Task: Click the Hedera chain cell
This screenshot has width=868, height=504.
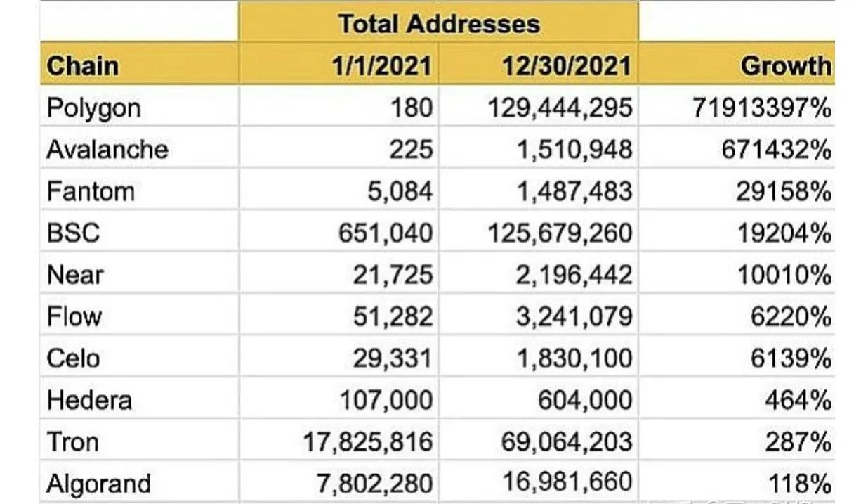Action: 89,400
